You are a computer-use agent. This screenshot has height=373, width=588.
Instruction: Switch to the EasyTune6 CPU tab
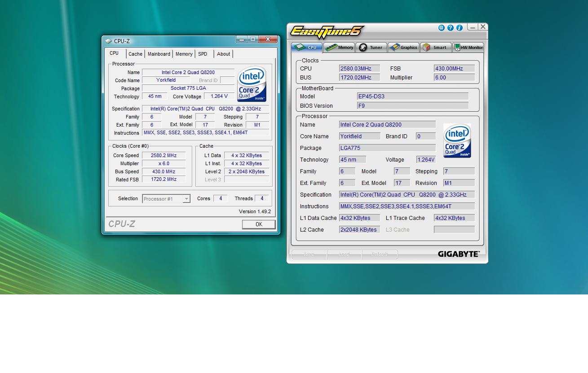[307, 48]
